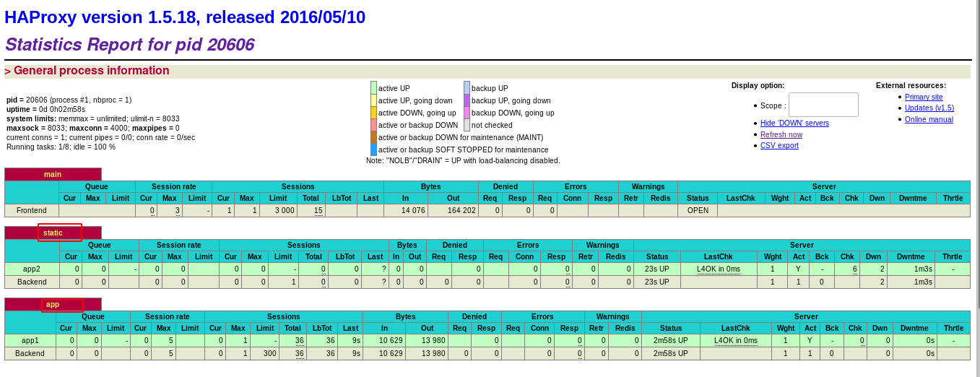Click 'L4OK in 0ms' in app1 row

tap(736, 340)
